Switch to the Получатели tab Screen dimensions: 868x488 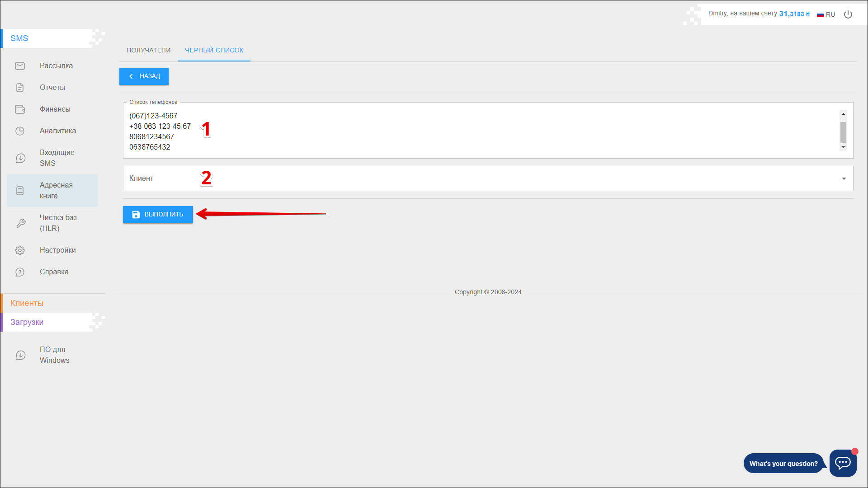tap(148, 50)
